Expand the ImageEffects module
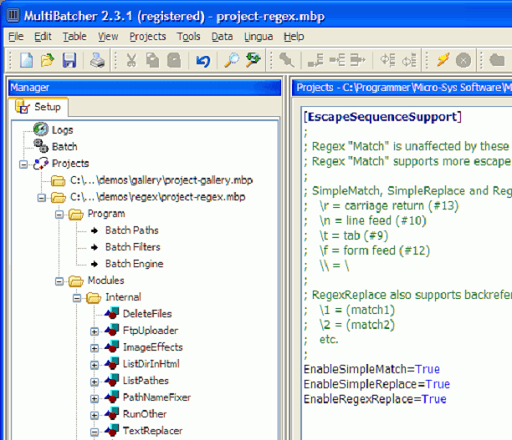Viewport: 512px width, 440px height. (94, 348)
